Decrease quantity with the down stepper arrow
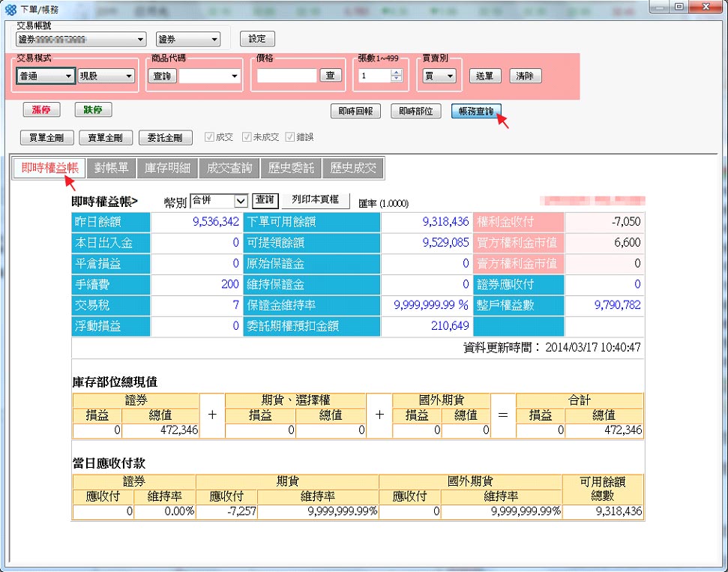 tap(396, 79)
